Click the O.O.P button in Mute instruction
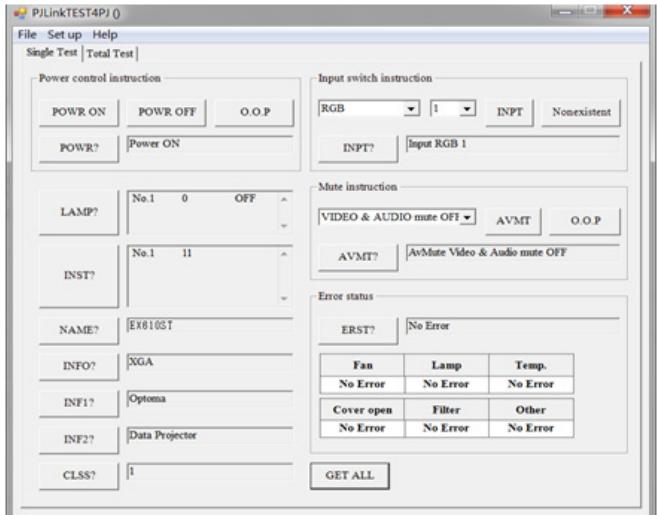The image size is (657, 515). pyautogui.click(x=585, y=221)
